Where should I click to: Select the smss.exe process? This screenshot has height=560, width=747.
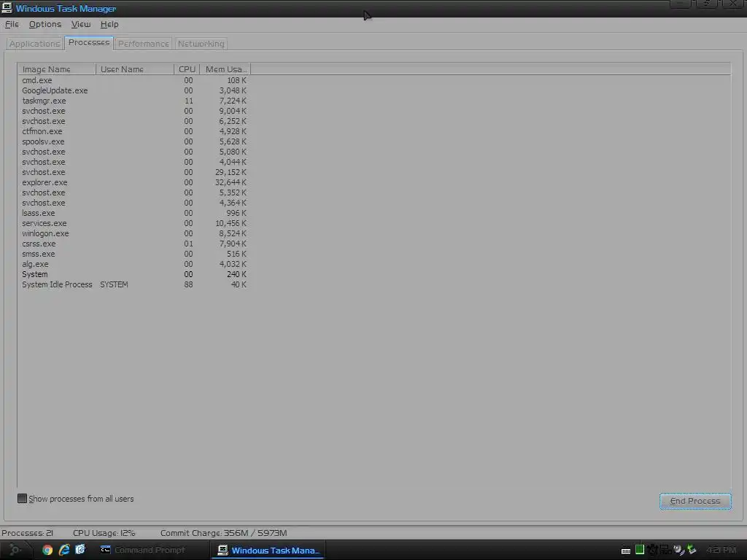coord(134,254)
